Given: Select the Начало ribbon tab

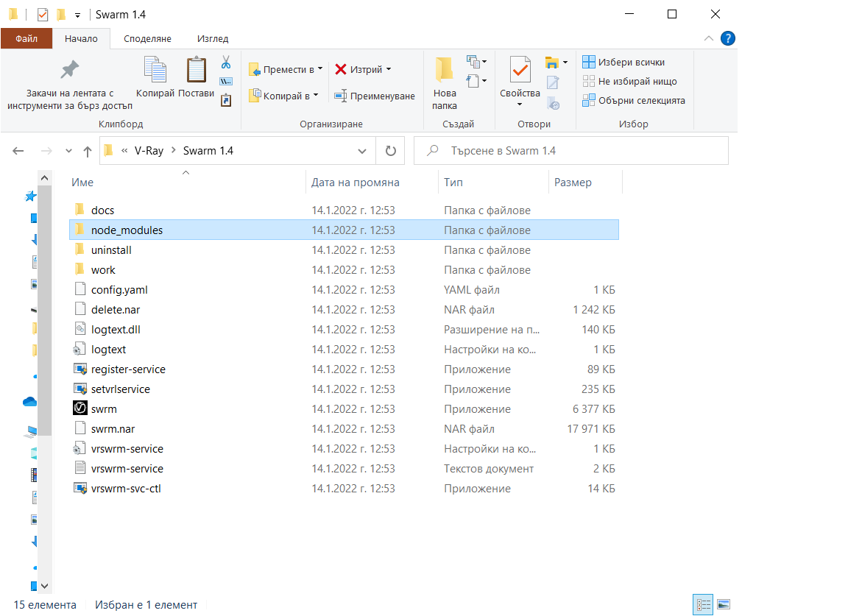Looking at the screenshot, I should pyautogui.click(x=81, y=38).
